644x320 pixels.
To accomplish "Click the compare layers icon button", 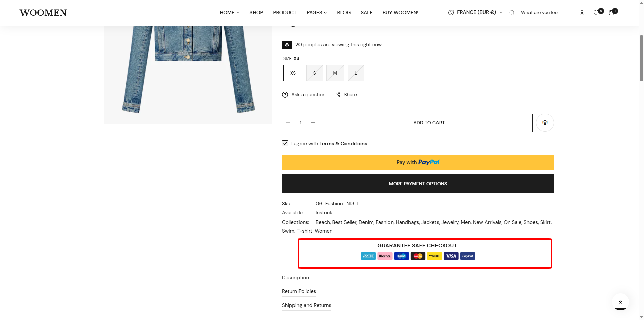I will pyautogui.click(x=545, y=123).
